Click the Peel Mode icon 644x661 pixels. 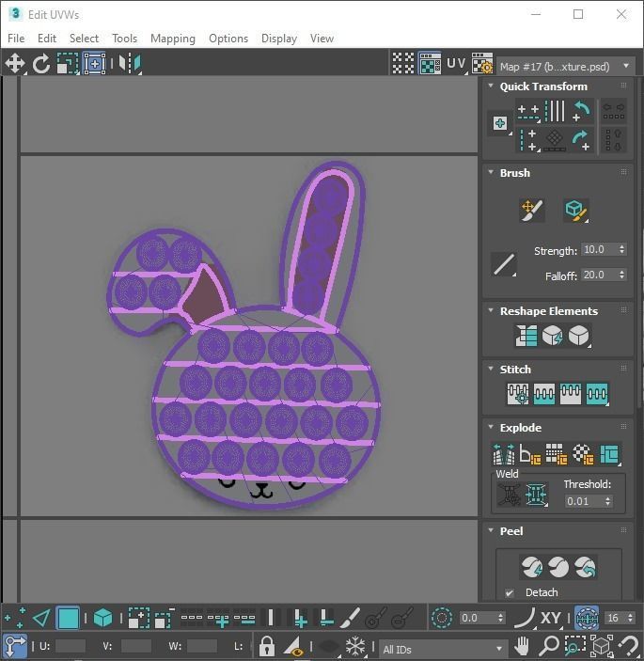[558, 567]
